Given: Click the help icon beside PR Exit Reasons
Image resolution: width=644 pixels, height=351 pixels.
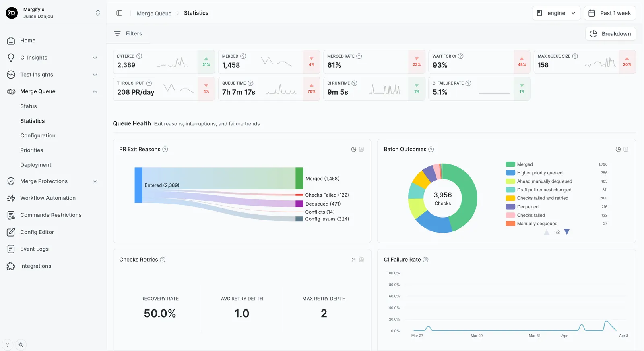Looking at the screenshot, I should point(165,149).
